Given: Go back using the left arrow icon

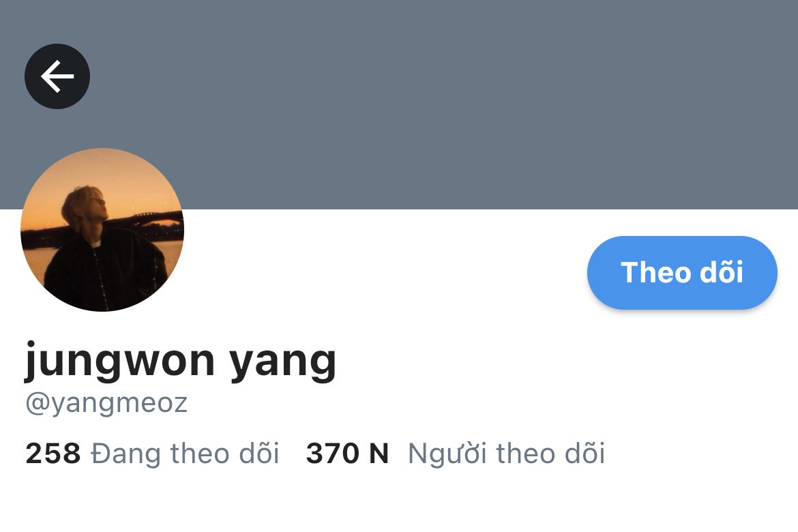Looking at the screenshot, I should click(57, 76).
